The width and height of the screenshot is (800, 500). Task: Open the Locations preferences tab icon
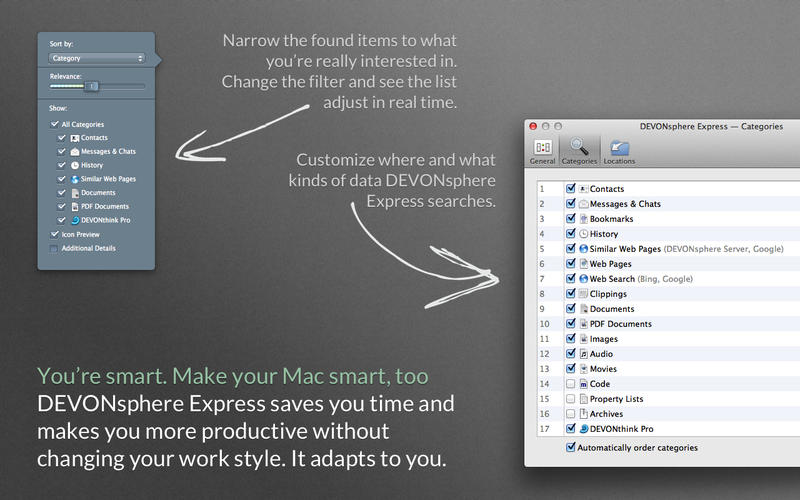tap(619, 147)
